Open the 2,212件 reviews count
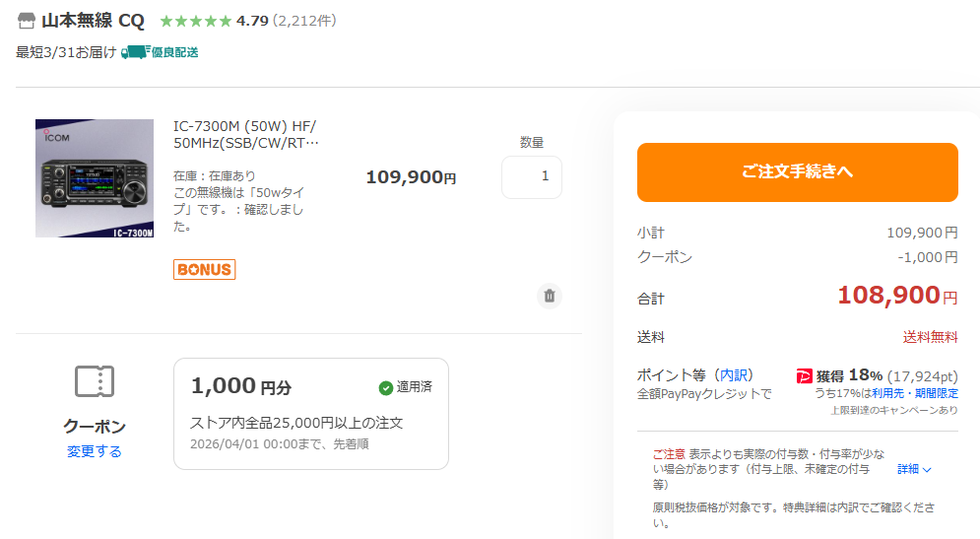The image size is (980, 539). click(305, 21)
